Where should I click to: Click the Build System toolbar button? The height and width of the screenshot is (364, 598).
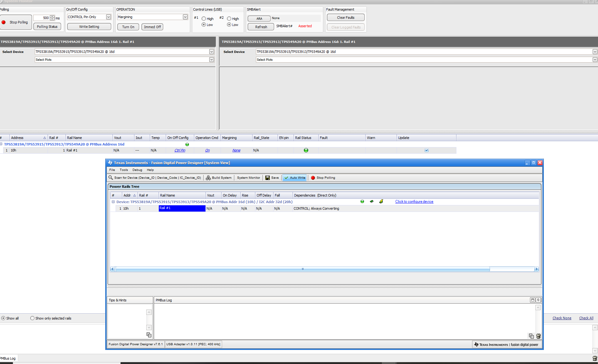(219, 178)
